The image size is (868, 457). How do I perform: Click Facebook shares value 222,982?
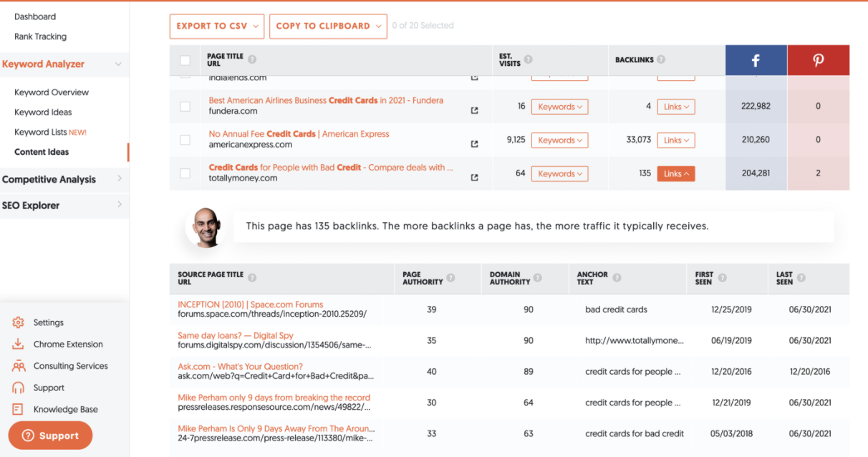point(756,106)
